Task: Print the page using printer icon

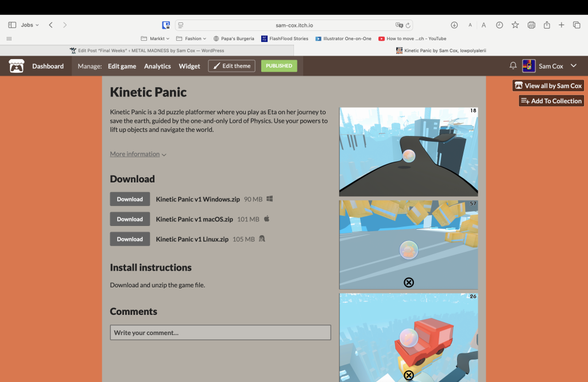Action: point(531,25)
